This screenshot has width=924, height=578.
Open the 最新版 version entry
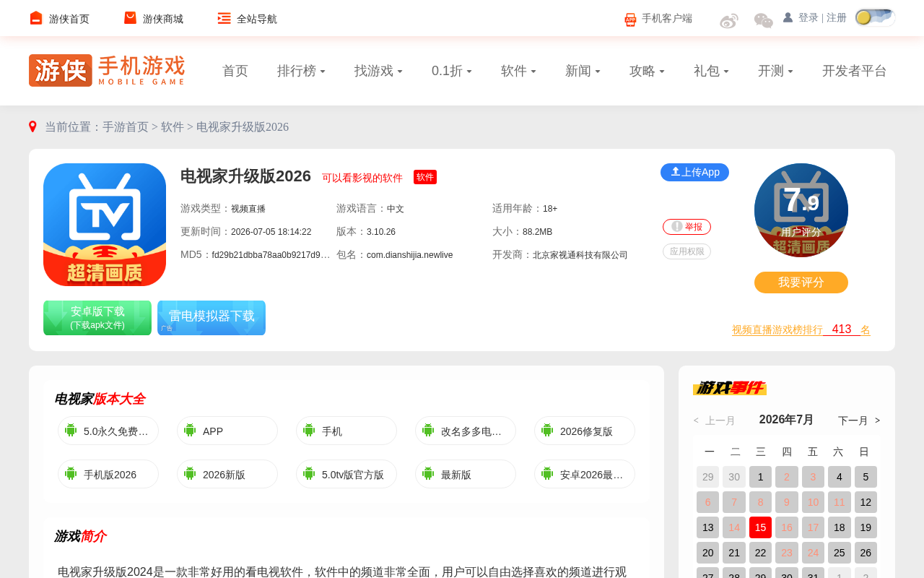tap(466, 474)
